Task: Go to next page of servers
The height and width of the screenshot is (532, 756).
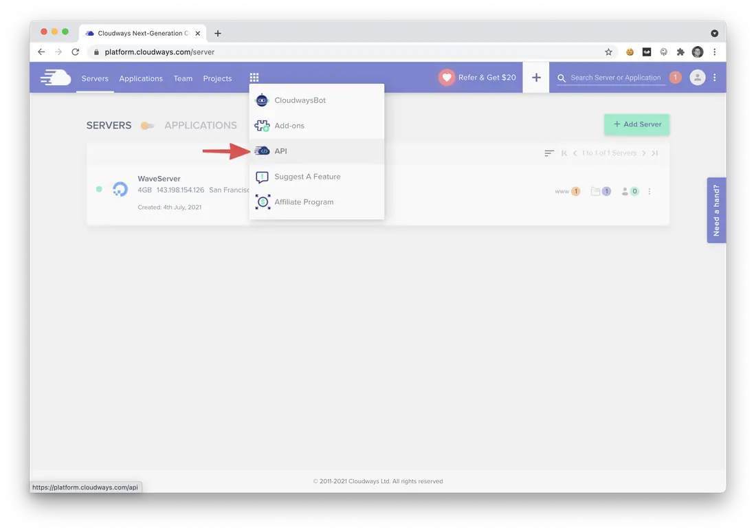Action: click(x=644, y=153)
